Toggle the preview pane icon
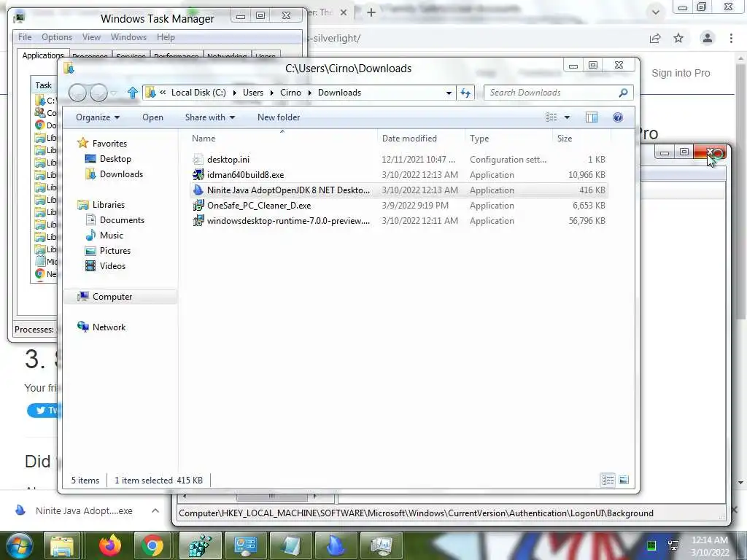Screen dimensions: 747x560 tap(591, 117)
